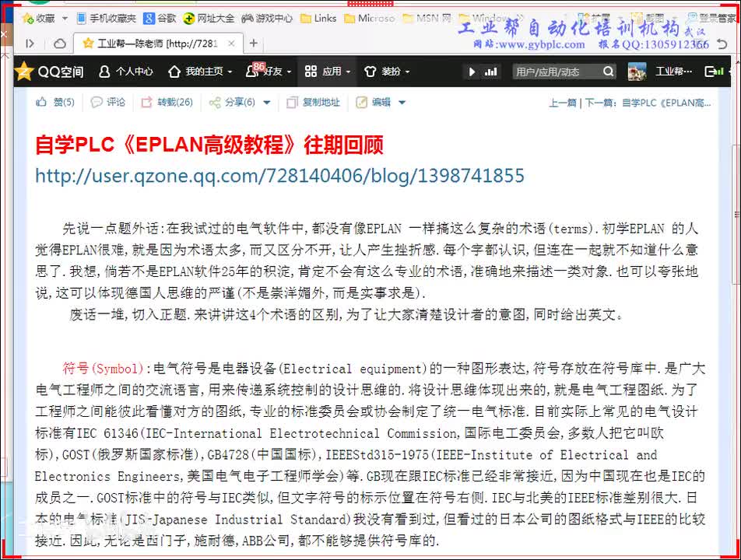Open the 网址大全 bookmark

click(209, 18)
